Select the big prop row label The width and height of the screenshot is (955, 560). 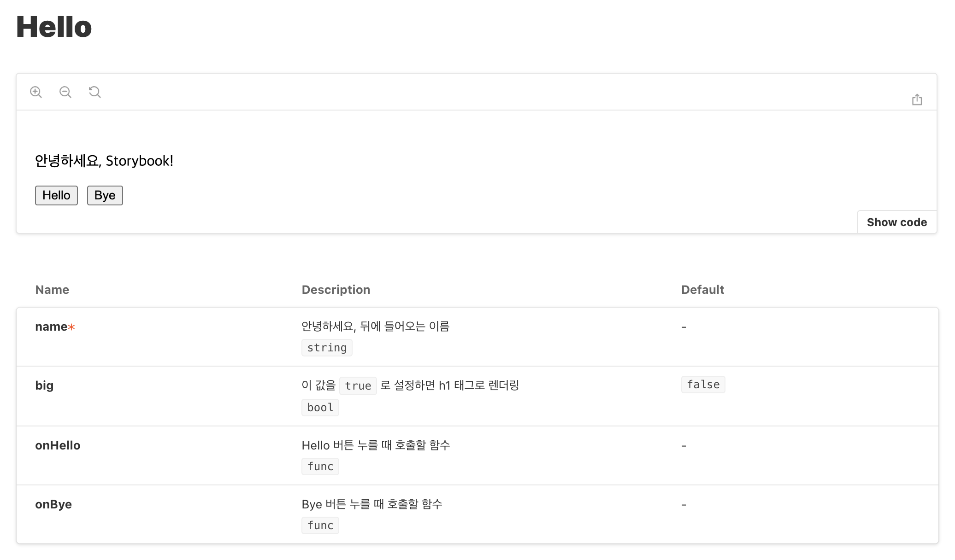[44, 386]
